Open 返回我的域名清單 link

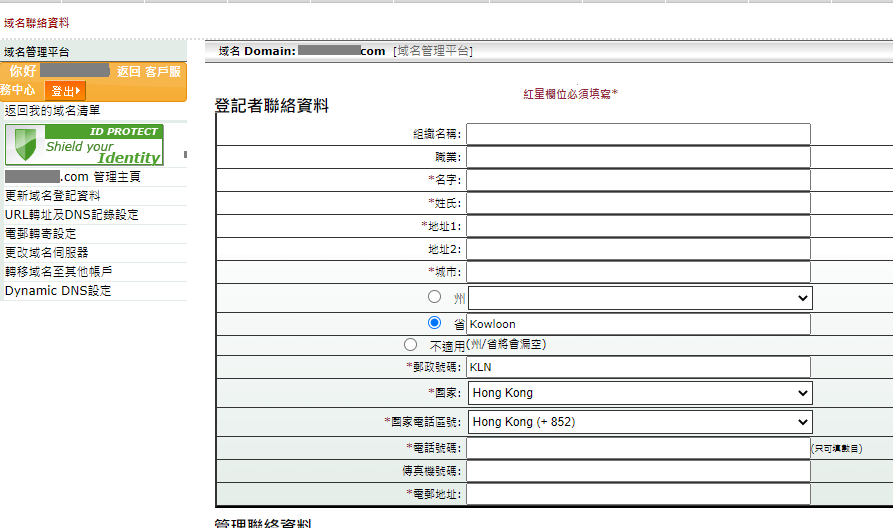pos(52,111)
